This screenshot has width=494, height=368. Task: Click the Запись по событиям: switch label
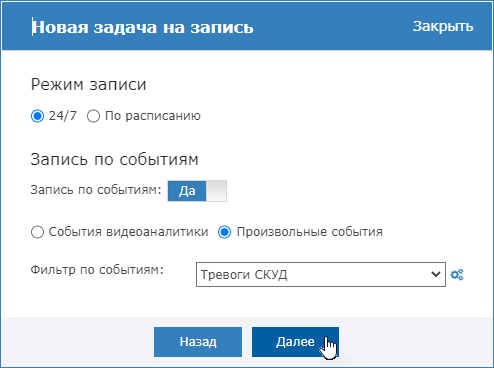coord(96,190)
